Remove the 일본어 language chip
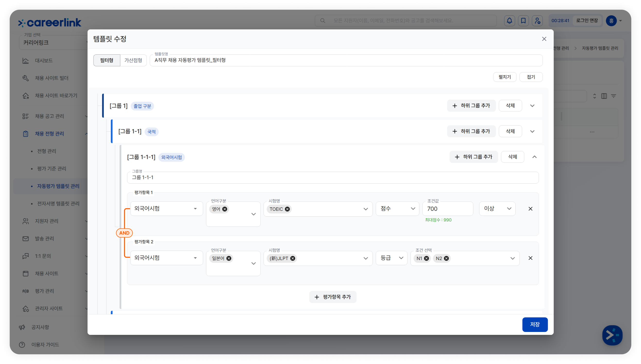Screen dimensions: 641x364 229,258
